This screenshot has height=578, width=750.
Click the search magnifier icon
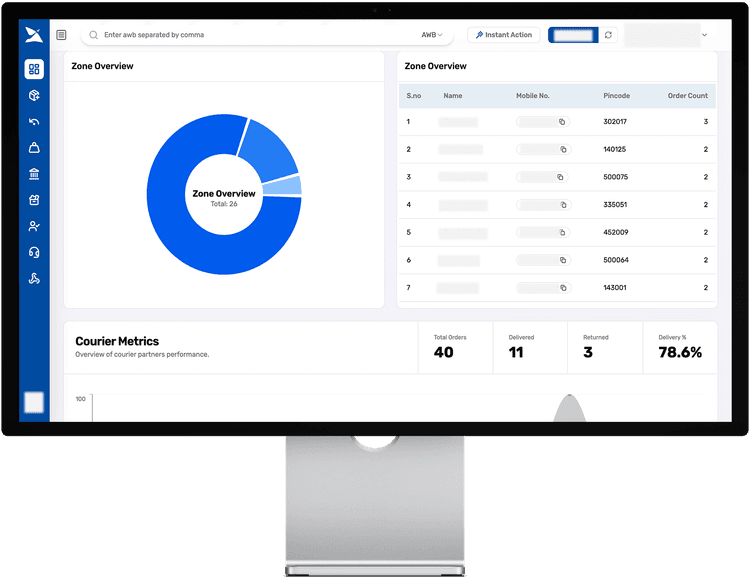click(94, 35)
